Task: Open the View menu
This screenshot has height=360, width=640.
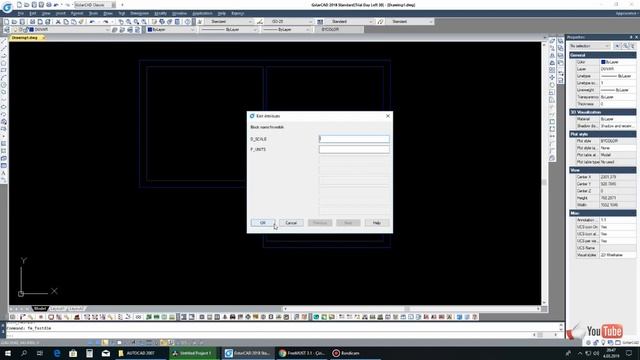Action: pyautogui.click(x=46, y=13)
